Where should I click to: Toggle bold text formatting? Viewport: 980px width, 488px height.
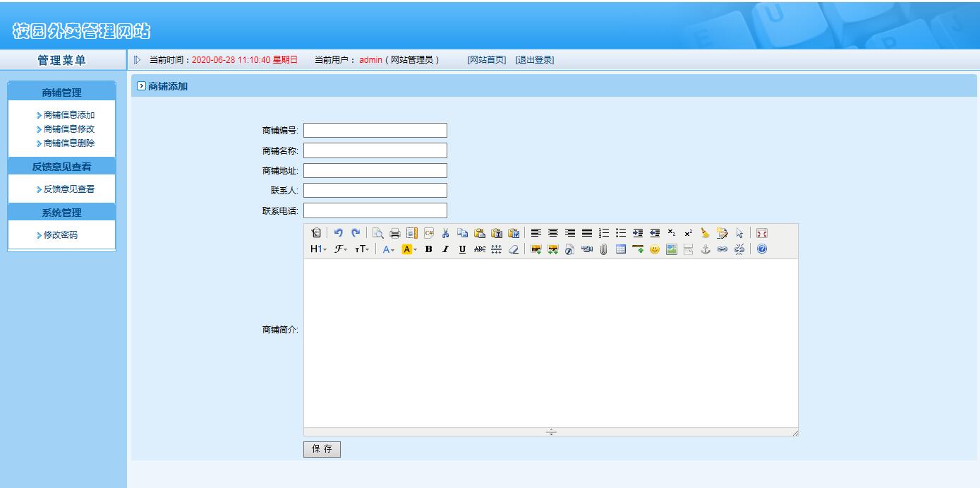click(x=428, y=249)
